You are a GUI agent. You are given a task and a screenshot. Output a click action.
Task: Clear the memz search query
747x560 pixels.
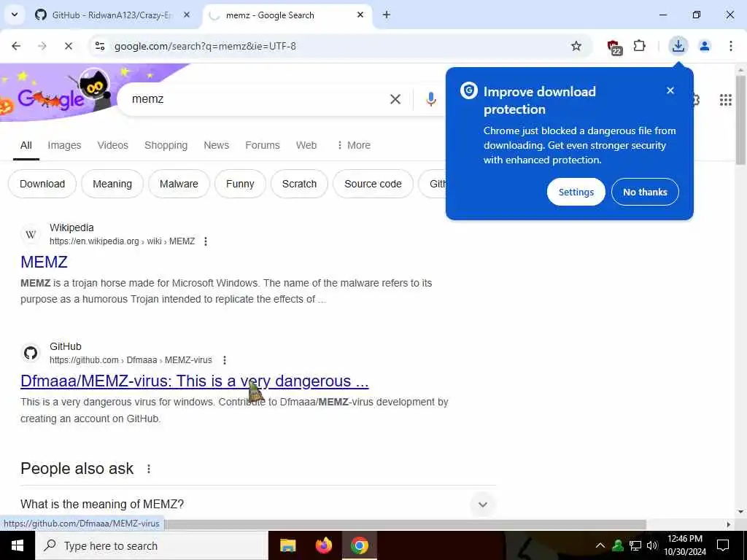pos(395,99)
